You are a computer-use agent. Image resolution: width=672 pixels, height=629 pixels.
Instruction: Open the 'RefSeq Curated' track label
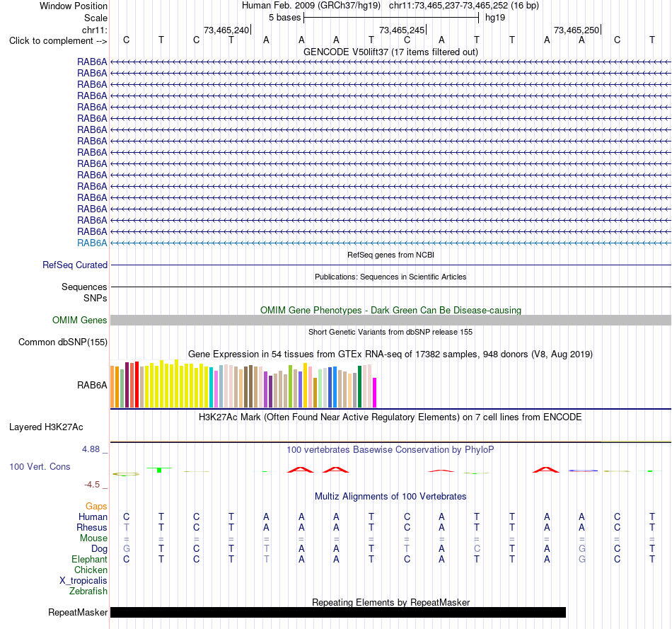tap(74, 265)
